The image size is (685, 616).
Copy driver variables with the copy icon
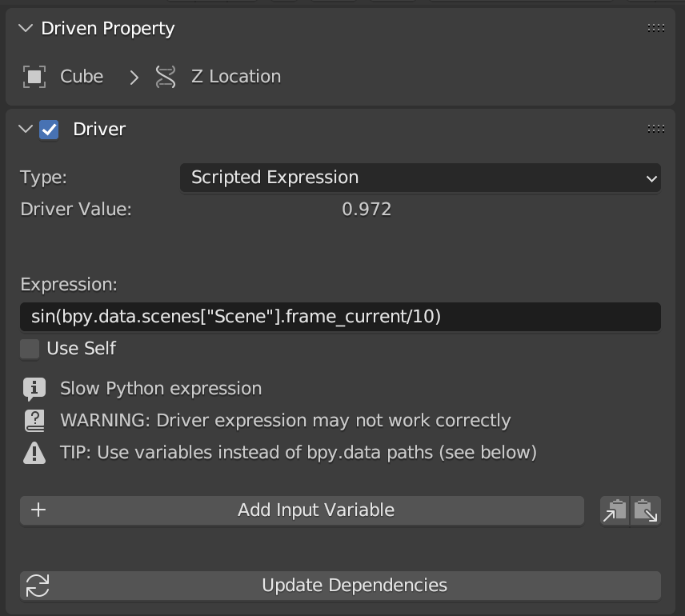click(615, 510)
